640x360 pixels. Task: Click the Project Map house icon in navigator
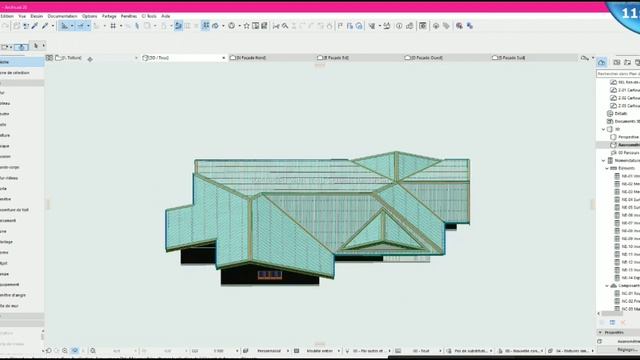602,62
